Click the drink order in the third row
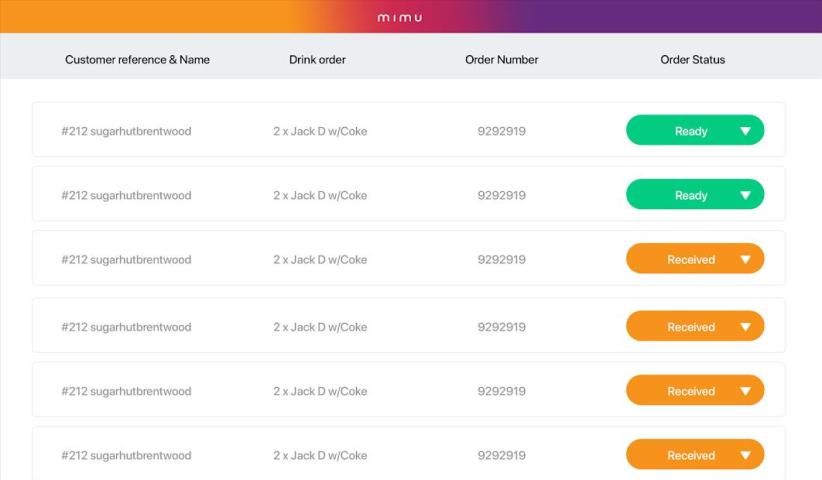822x480 pixels. (320, 260)
